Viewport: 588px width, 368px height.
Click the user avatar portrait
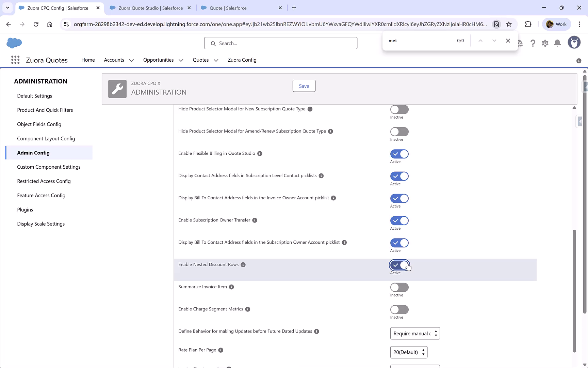click(x=574, y=42)
